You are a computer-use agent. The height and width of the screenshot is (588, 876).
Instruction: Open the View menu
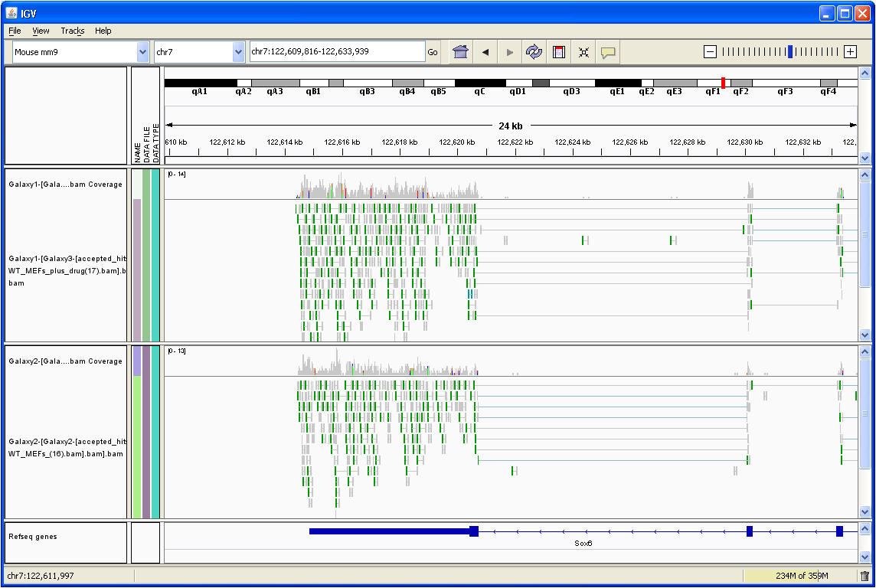click(41, 31)
